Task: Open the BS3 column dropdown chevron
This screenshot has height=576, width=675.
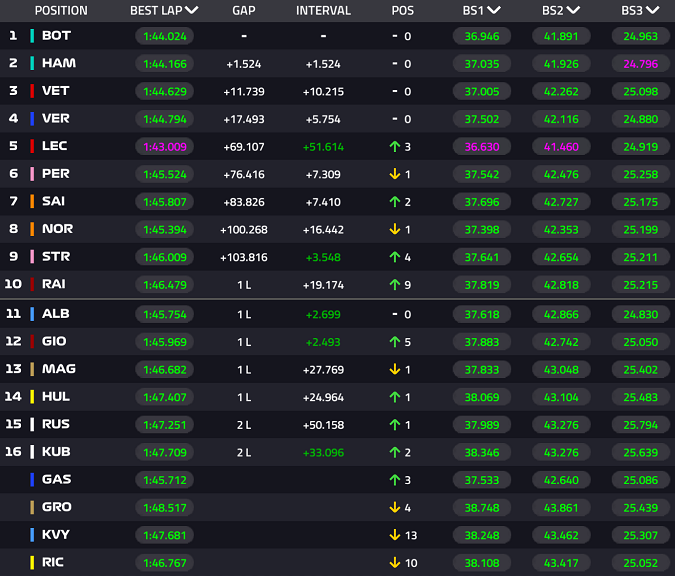Action: click(x=654, y=11)
